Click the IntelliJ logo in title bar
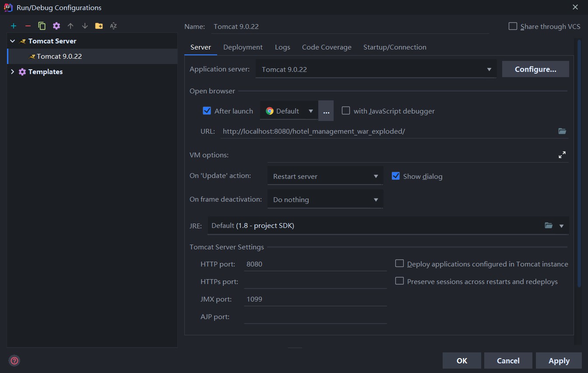The image size is (588, 373). [8, 7]
